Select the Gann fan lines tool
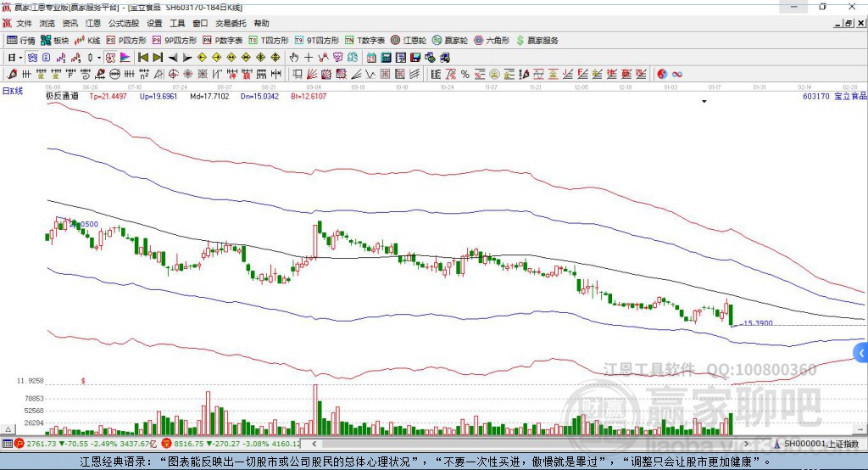The width and height of the screenshot is (868, 470). [x=312, y=74]
